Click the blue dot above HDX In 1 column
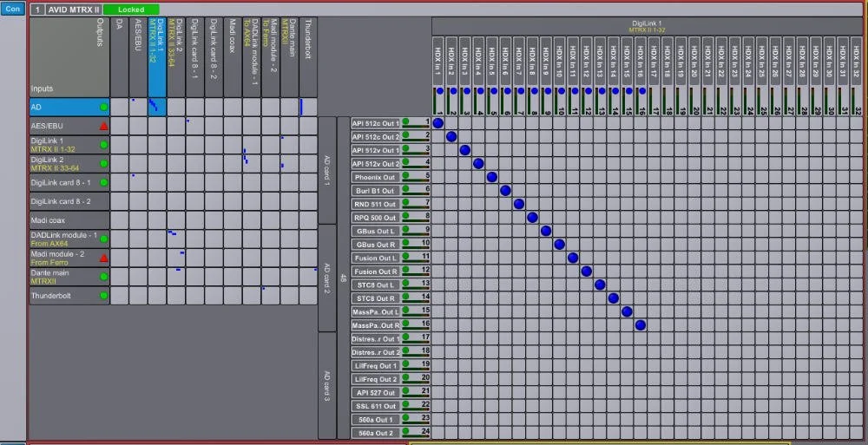 click(x=440, y=91)
